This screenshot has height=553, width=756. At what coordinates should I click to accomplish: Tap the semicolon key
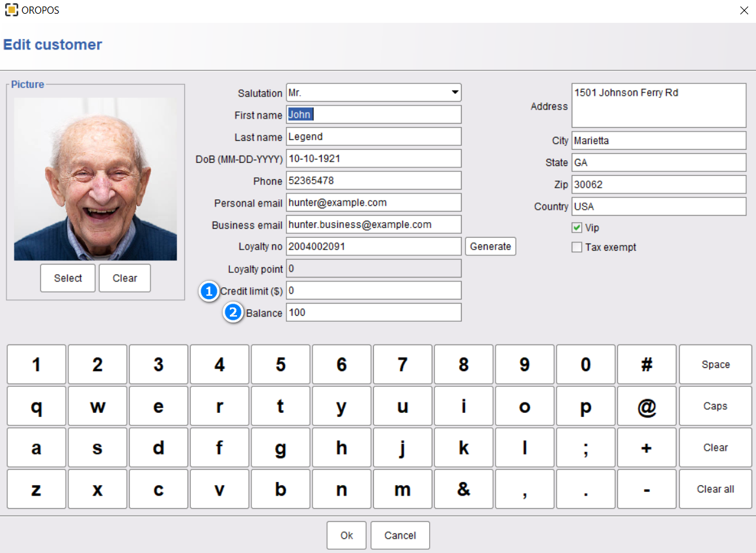pos(586,447)
